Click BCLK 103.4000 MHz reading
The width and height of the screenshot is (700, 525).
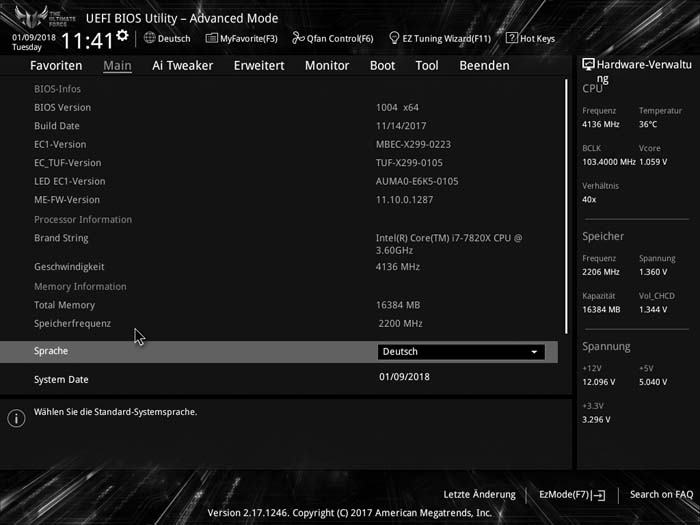pyautogui.click(x=608, y=162)
